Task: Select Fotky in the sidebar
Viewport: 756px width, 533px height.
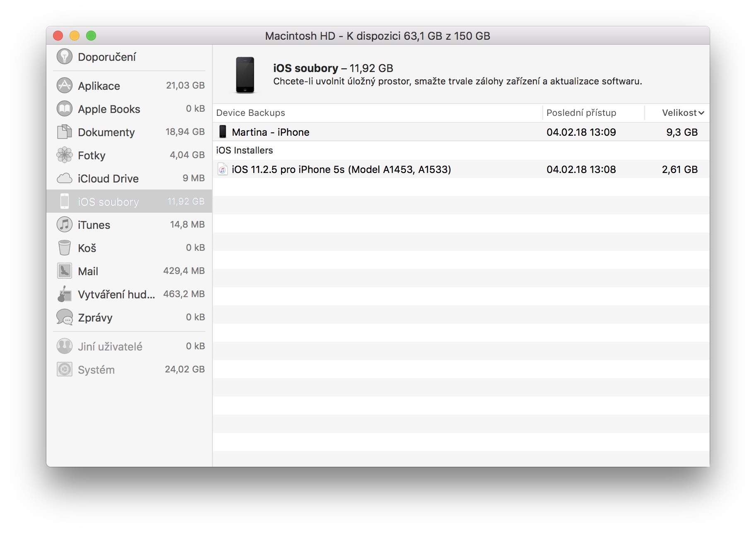Action: click(x=129, y=155)
